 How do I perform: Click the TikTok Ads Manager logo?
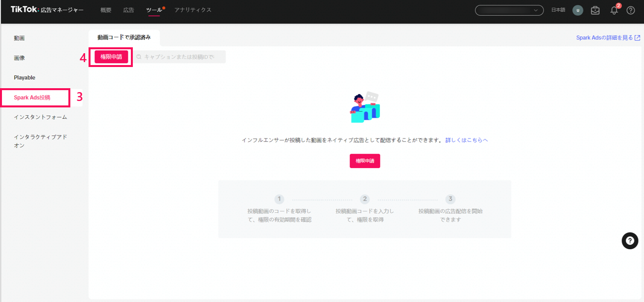tap(47, 10)
